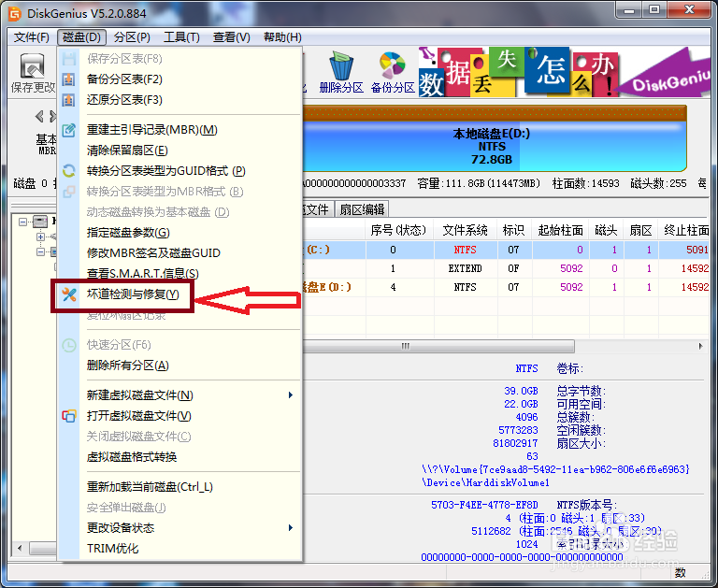
Task: Click the Save Changes toolbar icon
Action: pyautogui.click(x=32, y=66)
